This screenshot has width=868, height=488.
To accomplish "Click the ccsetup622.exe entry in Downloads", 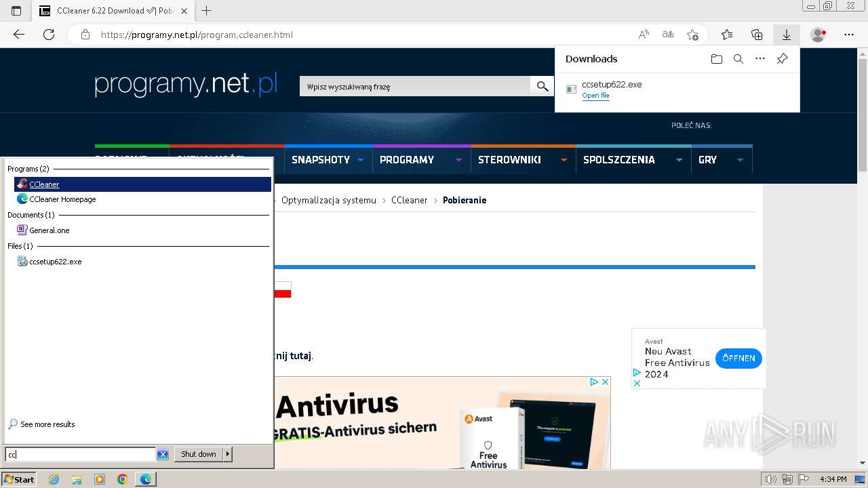I will tap(677, 89).
